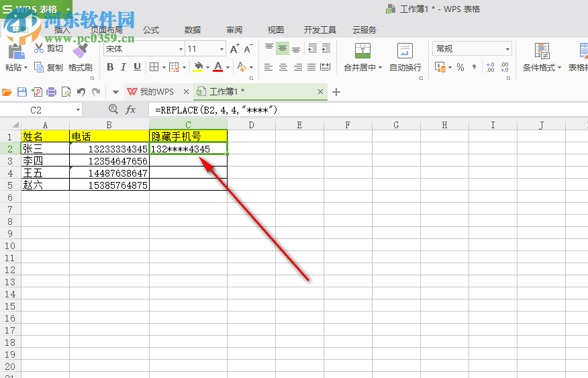
Task: Open print preview icon
Action: pyautogui.click(x=66, y=92)
